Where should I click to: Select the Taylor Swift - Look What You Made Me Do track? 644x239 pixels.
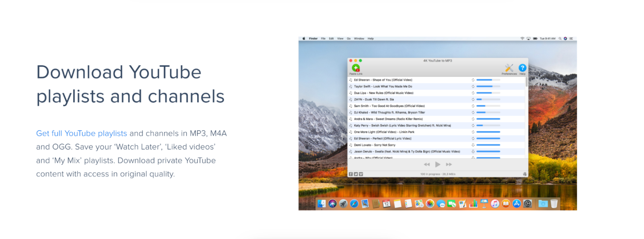(383, 86)
